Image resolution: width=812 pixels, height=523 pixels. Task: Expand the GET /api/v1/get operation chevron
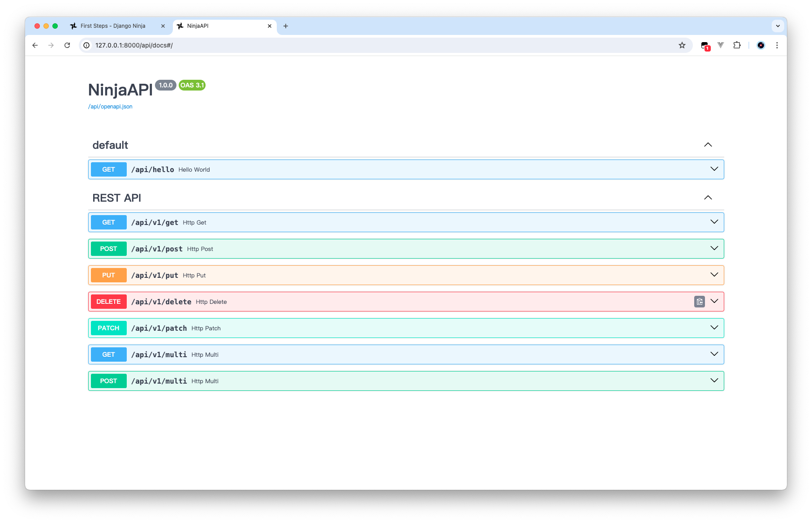tap(714, 222)
